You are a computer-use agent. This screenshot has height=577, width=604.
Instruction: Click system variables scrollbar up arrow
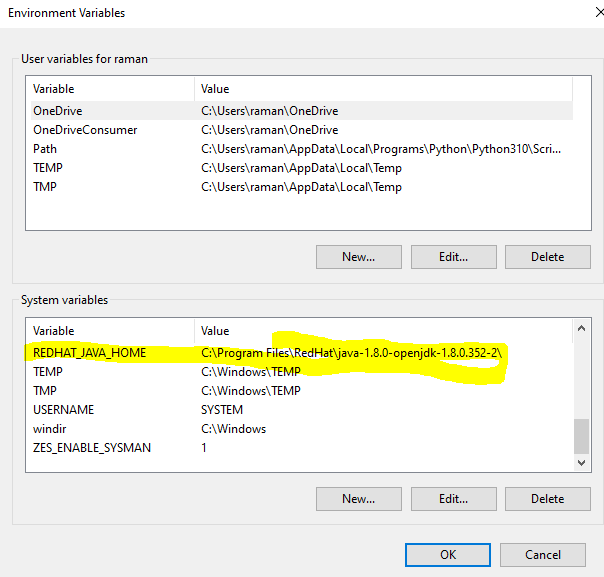pos(581,328)
